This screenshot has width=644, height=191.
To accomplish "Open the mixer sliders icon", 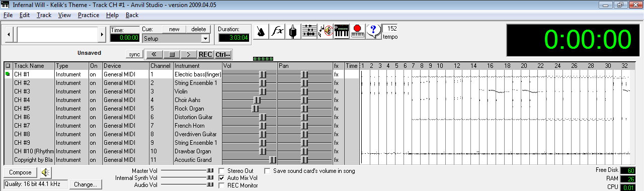I will pyautogui.click(x=309, y=31).
